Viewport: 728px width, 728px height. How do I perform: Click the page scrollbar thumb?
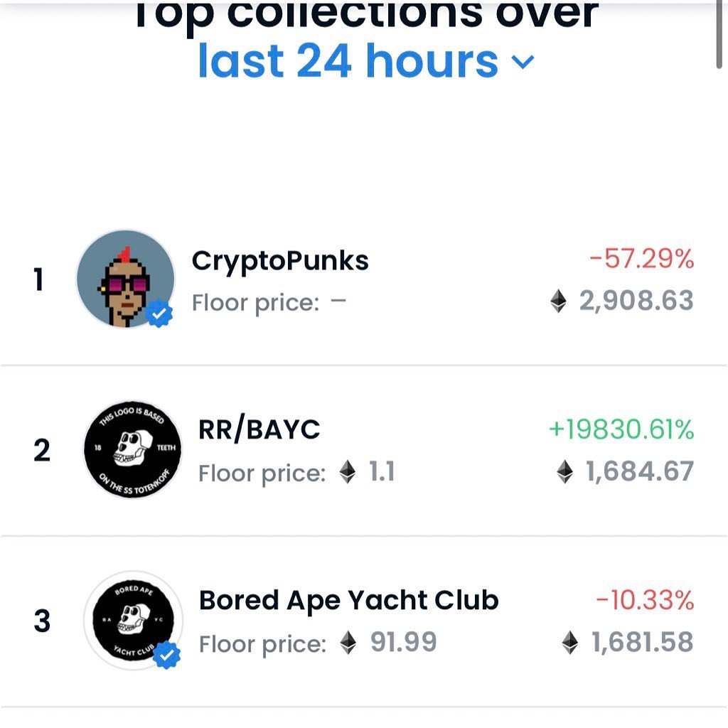pyautogui.click(x=719, y=36)
